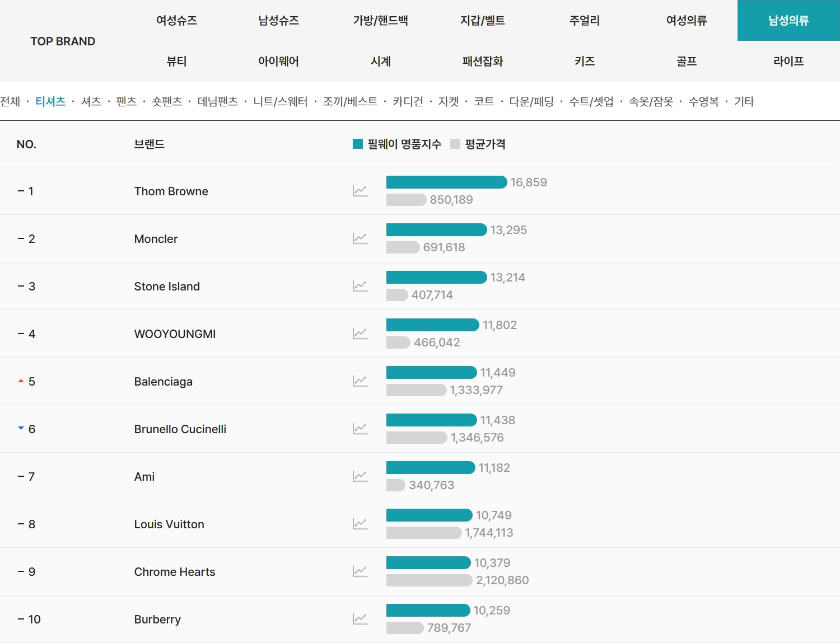Open trend chart icon for Chrome Hearts
The image size is (840, 643).
pyautogui.click(x=360, y=571)
